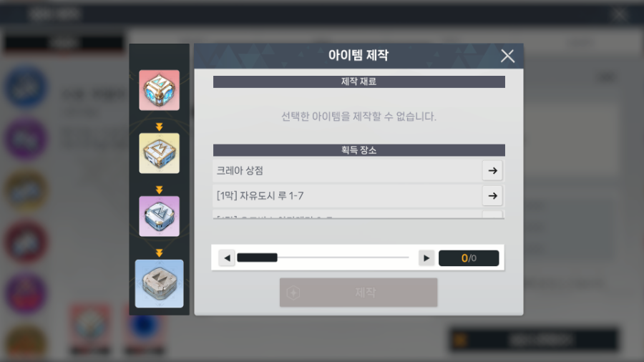Go to 크레아 상점 via arrow button
The image size is (644, 362).
tap(492, 170)
